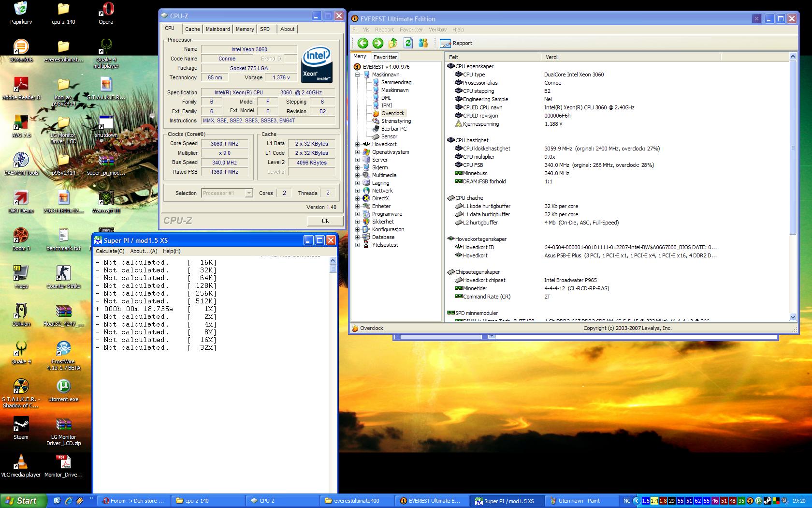This screenshot has height=508, width=812.
Task: Expand the DirectX tree node
Action: (x=358, y=198)
